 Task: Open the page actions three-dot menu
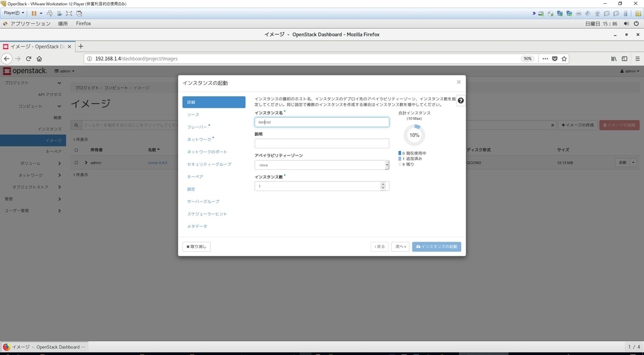click(545, 59)
